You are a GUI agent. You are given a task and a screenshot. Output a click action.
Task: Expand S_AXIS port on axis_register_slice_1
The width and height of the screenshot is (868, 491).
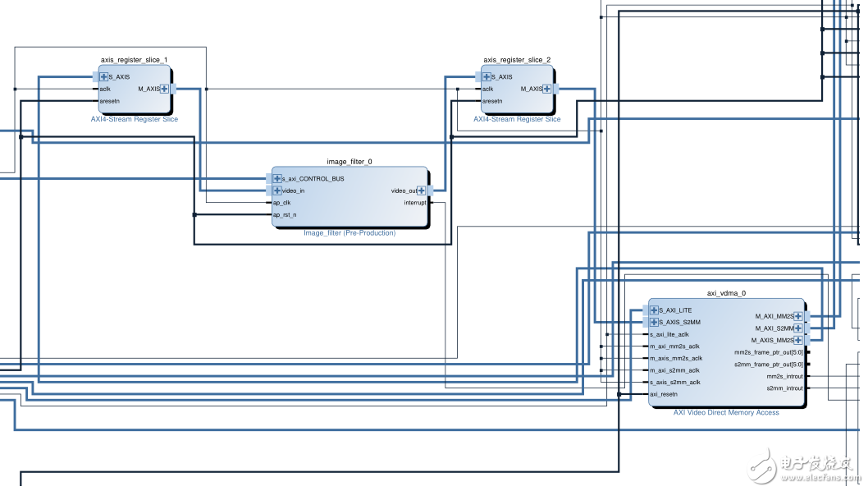[104, 77]
